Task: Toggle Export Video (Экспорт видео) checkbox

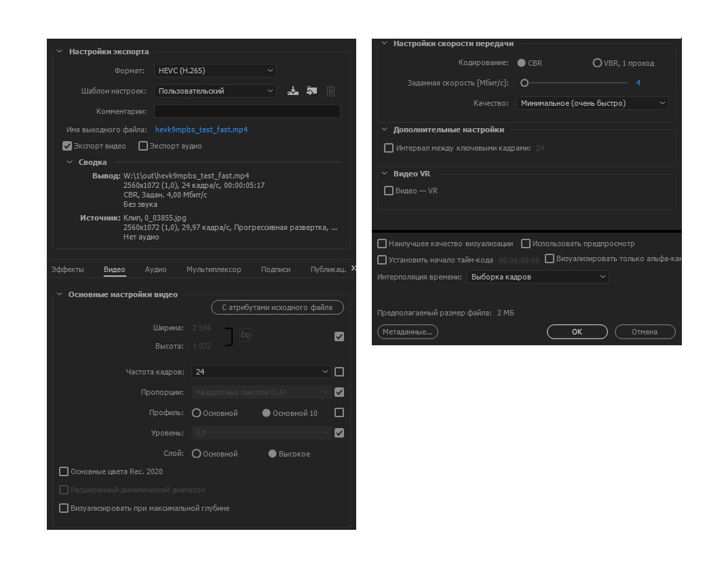Action: click(x=67, y=146)
